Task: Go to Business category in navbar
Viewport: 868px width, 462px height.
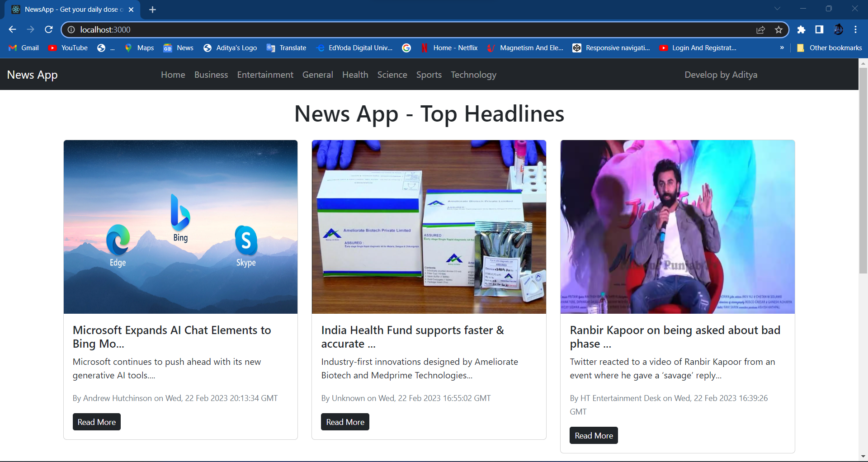Action: tap(211, 75)
